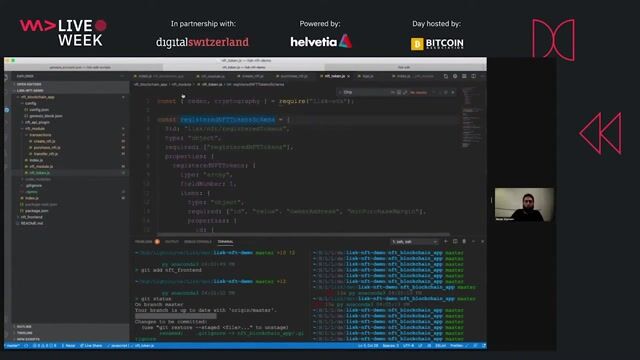Click the 'git add nft_frontend' terminal line
Screen dimensions: 640x360
171,270
